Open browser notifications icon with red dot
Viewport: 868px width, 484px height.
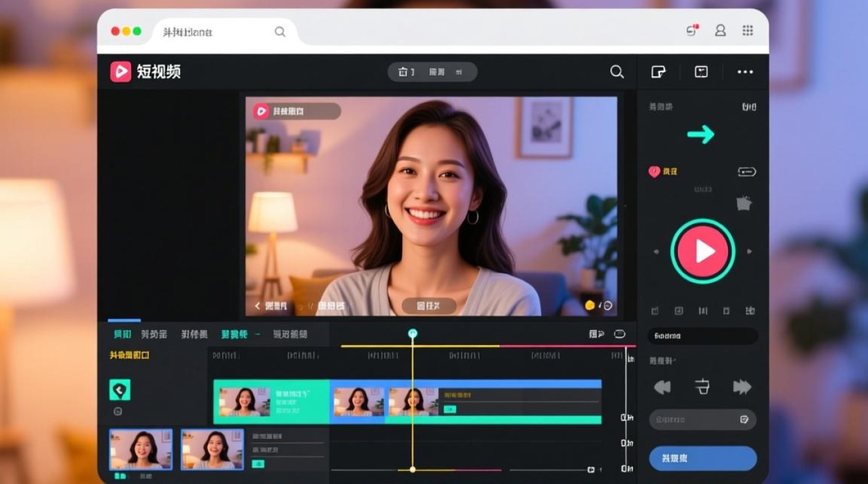692,30
